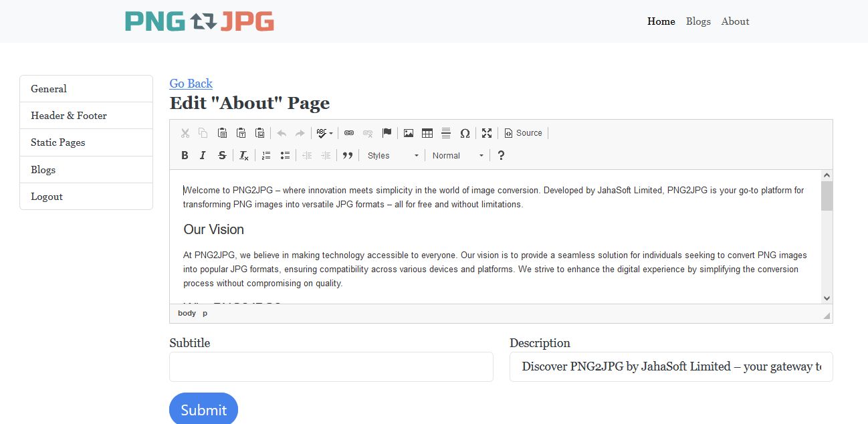Screen dimensions: 868x424
Task: Toggle strikethrough formatting
Action: (x=222, y=156)
